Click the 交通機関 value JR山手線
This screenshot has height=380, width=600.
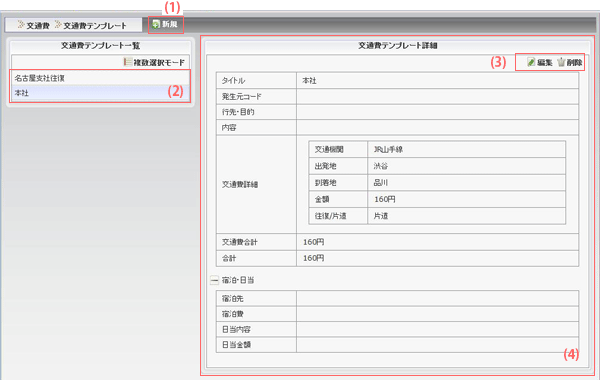tap(388, 149)
